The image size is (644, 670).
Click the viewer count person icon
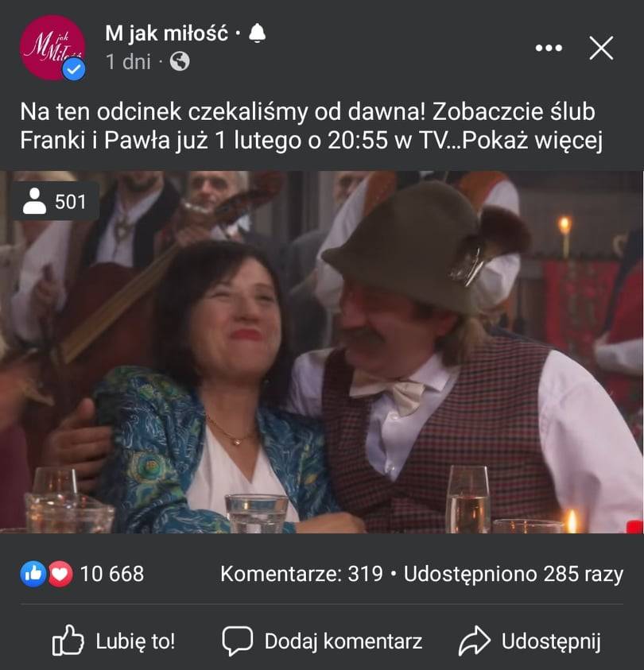coord(34,201)
